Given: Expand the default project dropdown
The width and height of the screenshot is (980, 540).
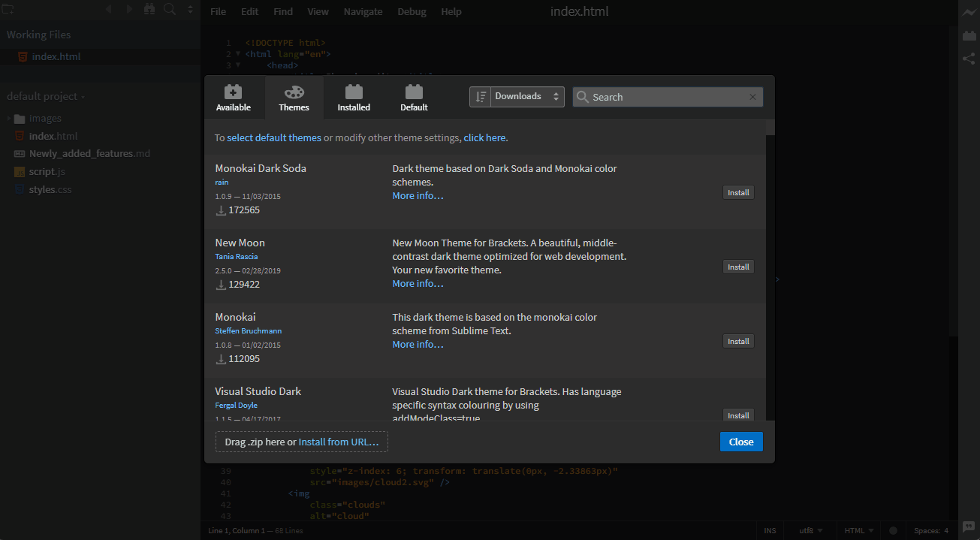Looking at the screenshot, I should click(45, 96).
